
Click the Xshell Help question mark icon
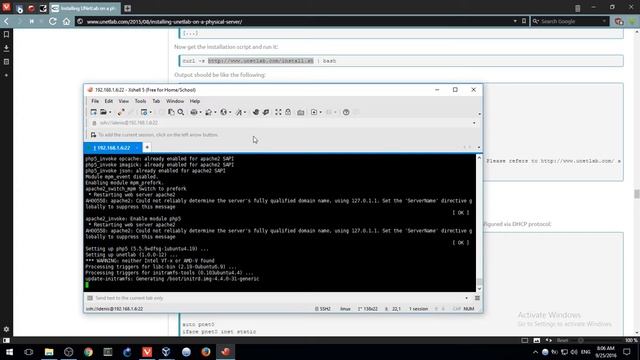coord(346,112)
